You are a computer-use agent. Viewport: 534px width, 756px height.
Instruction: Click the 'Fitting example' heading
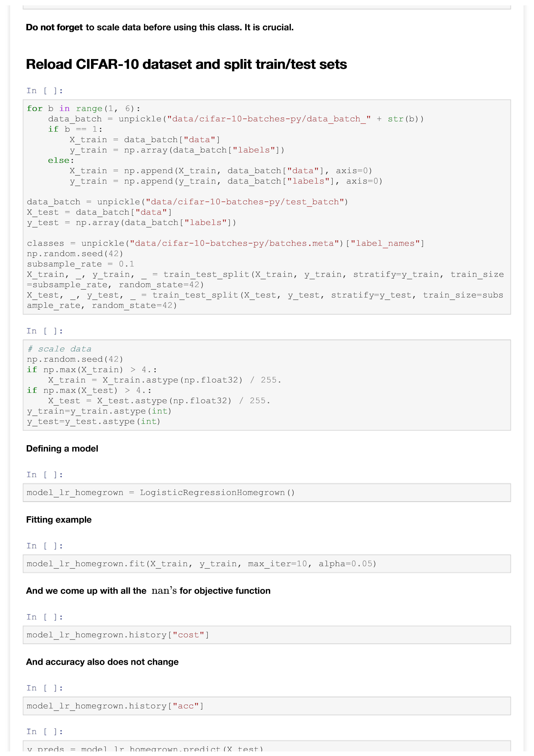(x=59, y=520)
